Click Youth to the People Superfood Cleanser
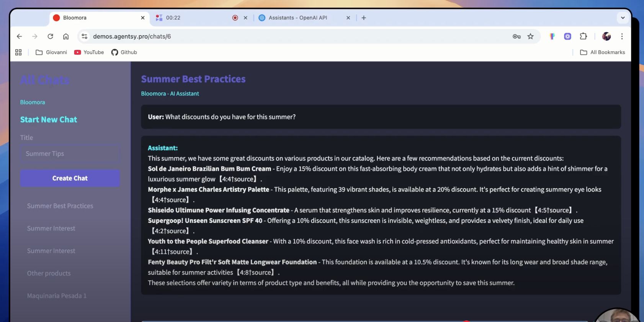The width and height of the screenshot is (644, 322). [x=208, y=241]
